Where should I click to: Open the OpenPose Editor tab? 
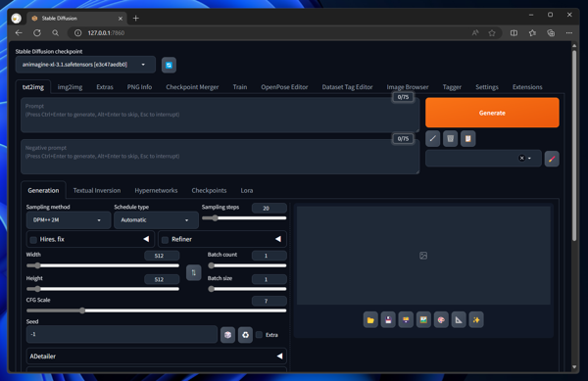[x=284, y=87]
